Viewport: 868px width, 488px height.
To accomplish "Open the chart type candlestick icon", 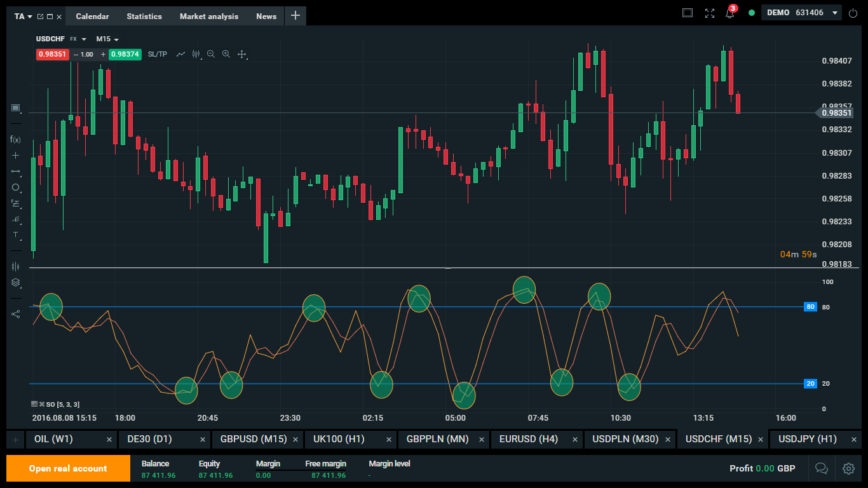I will coord(196,55).
